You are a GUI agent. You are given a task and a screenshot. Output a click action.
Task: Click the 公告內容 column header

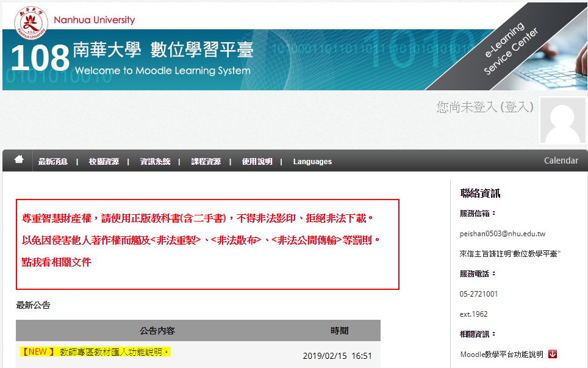[157, 331]
